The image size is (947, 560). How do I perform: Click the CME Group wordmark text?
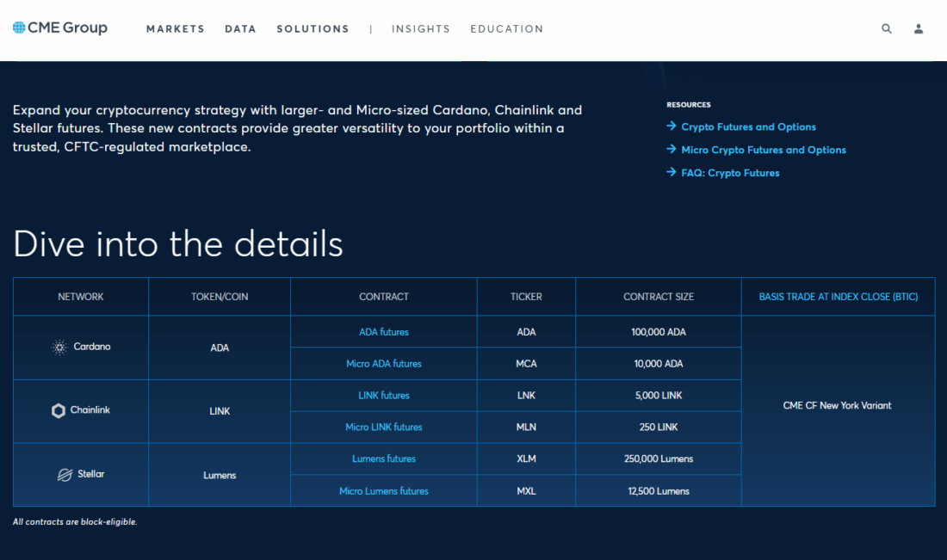pyautogui.click(x=67, y=28)
